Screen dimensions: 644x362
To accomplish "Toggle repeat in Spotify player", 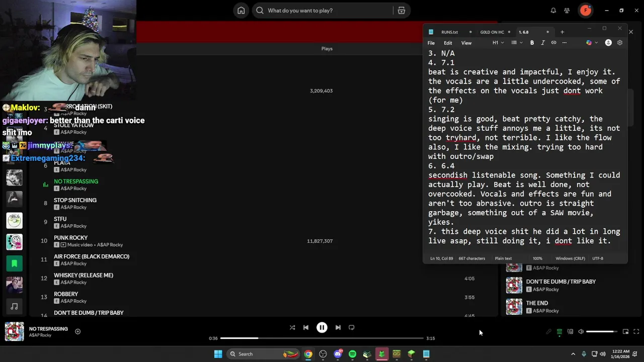I will (x=352, y=327).
